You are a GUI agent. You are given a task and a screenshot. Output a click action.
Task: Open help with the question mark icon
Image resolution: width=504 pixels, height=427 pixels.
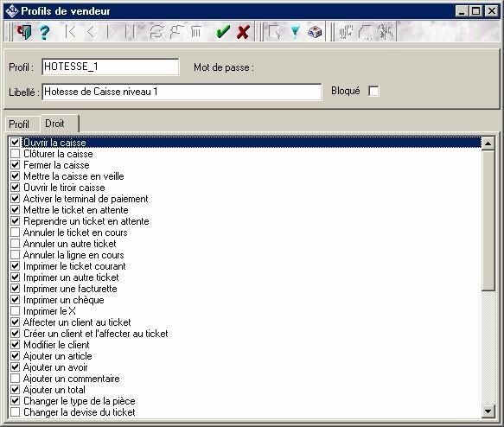[45, 32]
